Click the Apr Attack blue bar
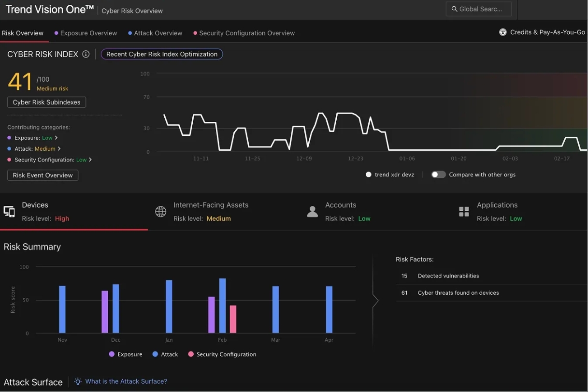 click(329, 309)
